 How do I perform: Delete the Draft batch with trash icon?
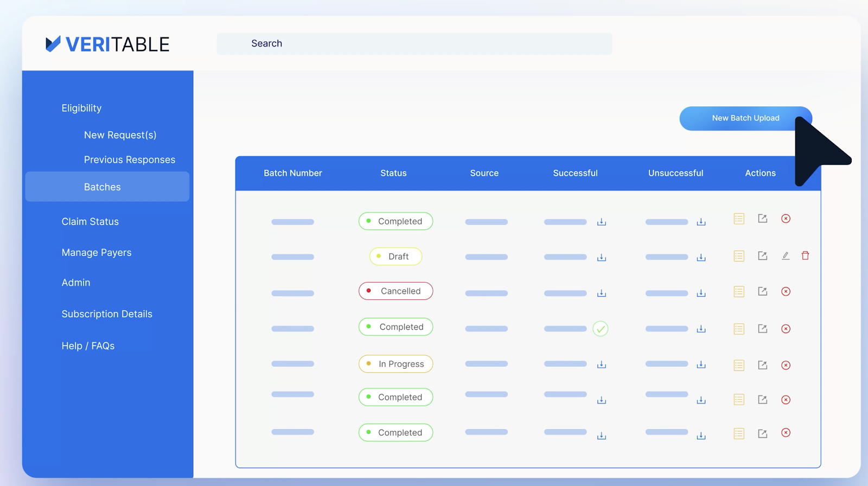[805, 255]
